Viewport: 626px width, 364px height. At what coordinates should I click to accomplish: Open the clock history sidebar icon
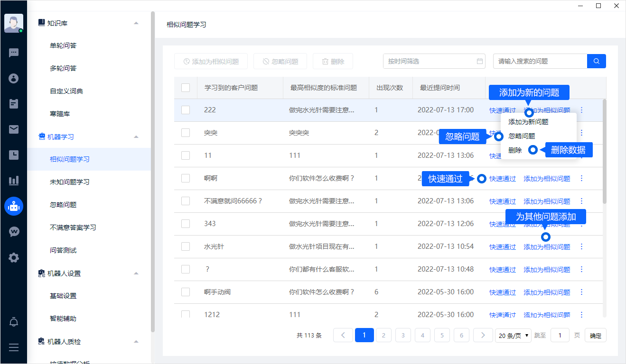(x=14, y=155)
